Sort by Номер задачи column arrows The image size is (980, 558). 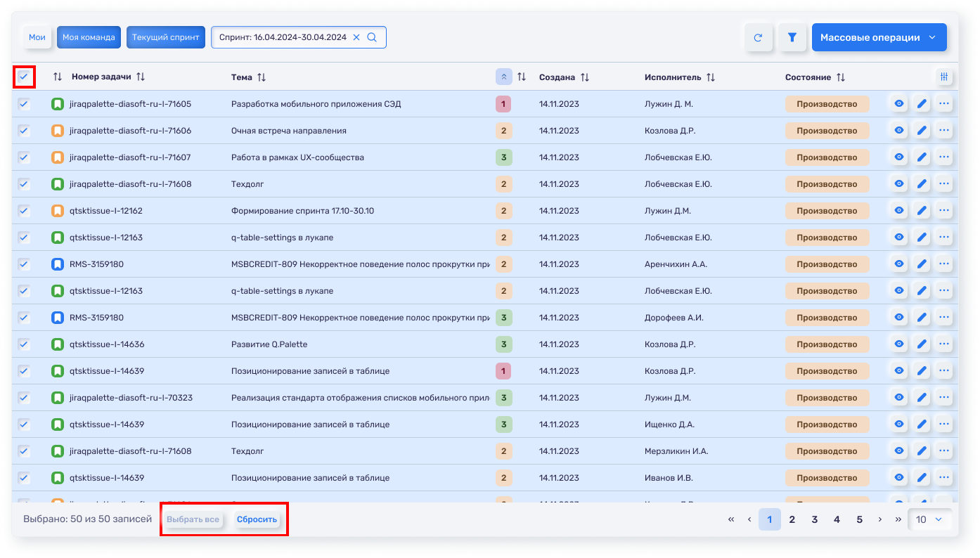(x=141, y=77)
